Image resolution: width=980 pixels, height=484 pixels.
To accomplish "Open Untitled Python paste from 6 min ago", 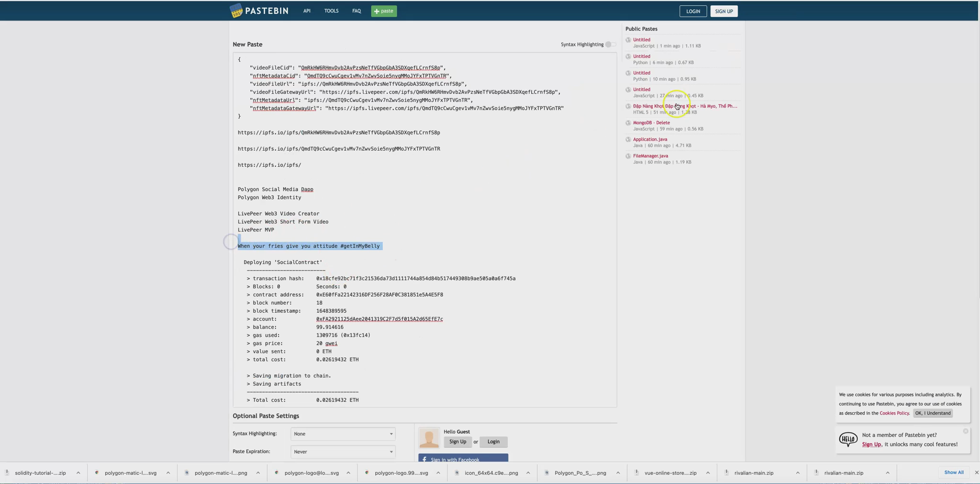I will (x=642, y=56).
